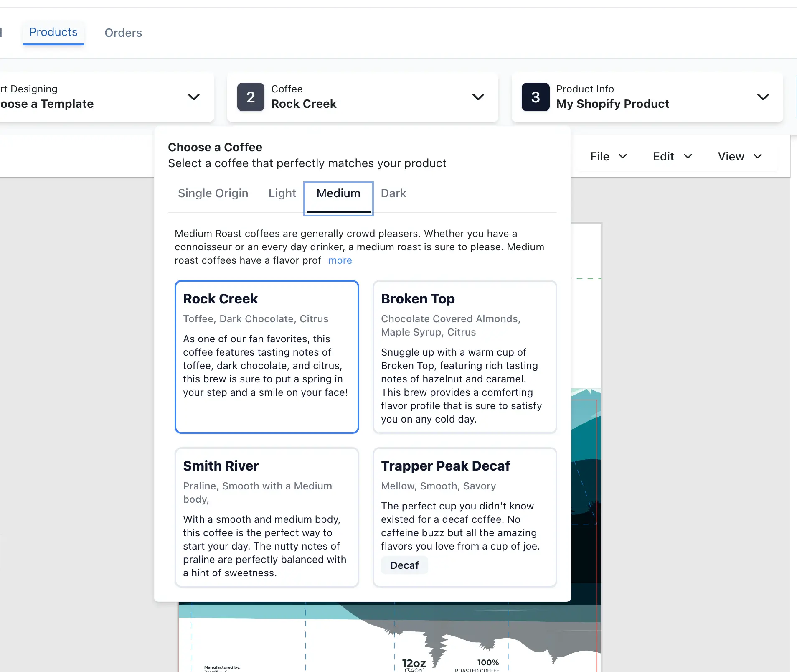
Task: Select the Medium roast tab
Action: tap(338, 193)
